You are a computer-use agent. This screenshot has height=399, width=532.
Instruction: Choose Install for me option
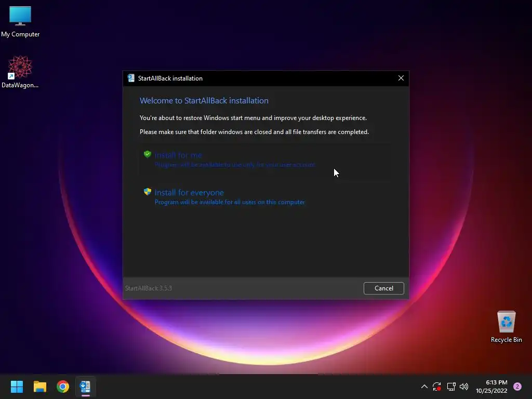[x=264, y=159]
